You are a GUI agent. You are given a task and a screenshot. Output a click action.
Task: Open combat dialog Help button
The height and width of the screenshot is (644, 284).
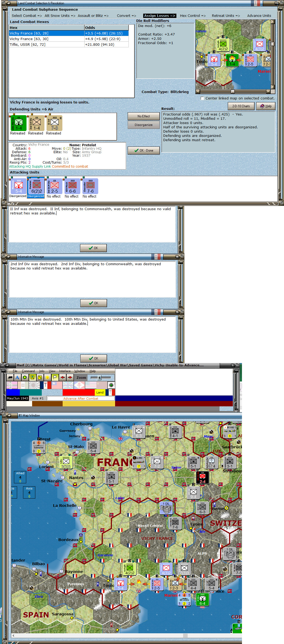click(266, 106)
